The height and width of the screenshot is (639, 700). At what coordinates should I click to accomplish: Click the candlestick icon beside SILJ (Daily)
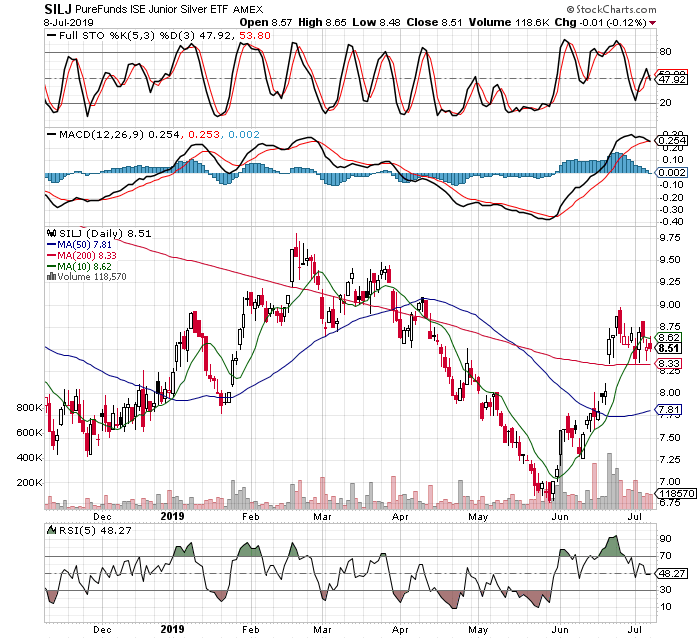click(51, 233)
